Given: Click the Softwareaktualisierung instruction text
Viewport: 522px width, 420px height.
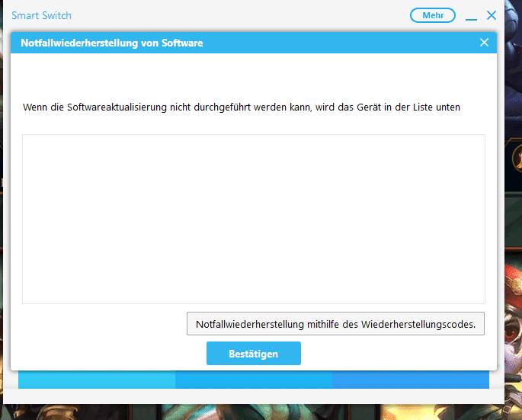Looking at the screenshot, I should (242, 107).
